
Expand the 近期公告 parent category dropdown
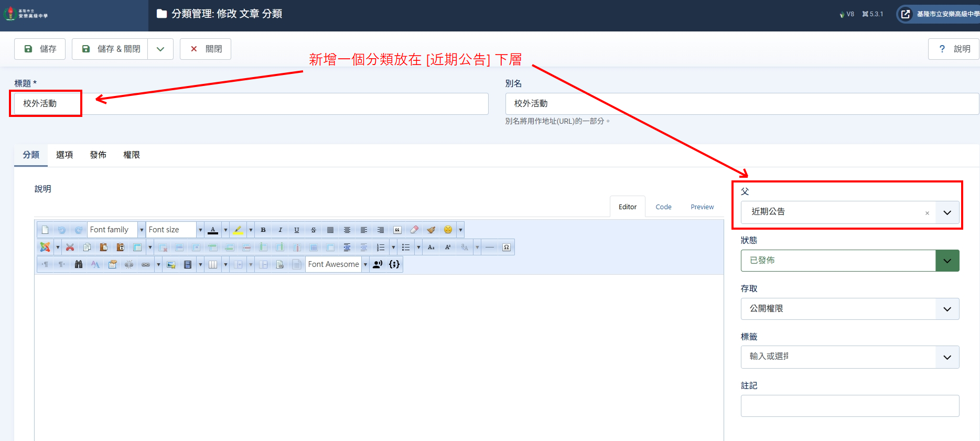[x=947, y=212]
